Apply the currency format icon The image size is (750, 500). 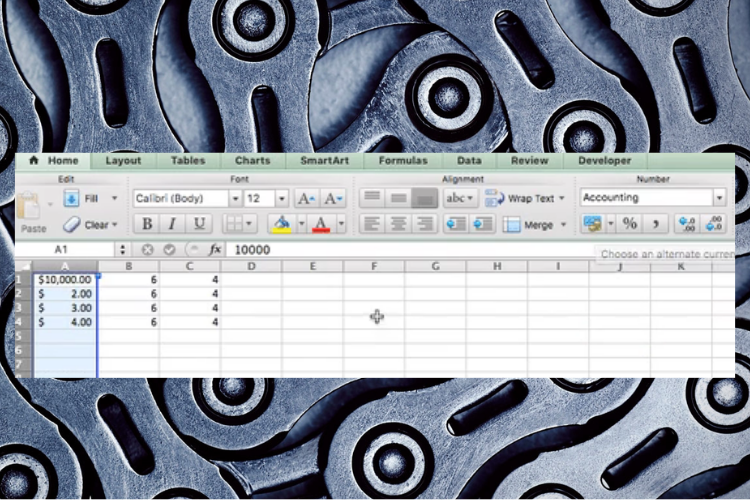click(593, 223)
